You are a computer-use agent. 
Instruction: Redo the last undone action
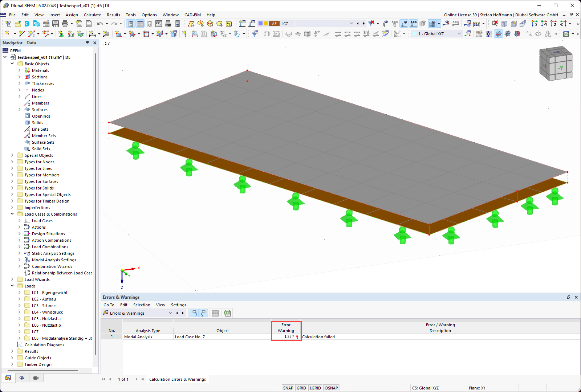point(114,24)
